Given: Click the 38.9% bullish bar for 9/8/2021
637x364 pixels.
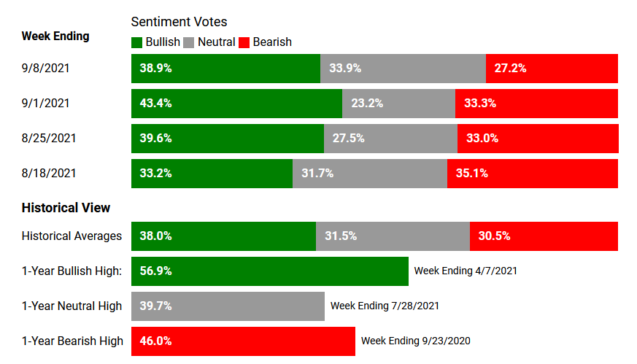Looking at the screenshot, I should pyautogui.click(x=225, y=69).
